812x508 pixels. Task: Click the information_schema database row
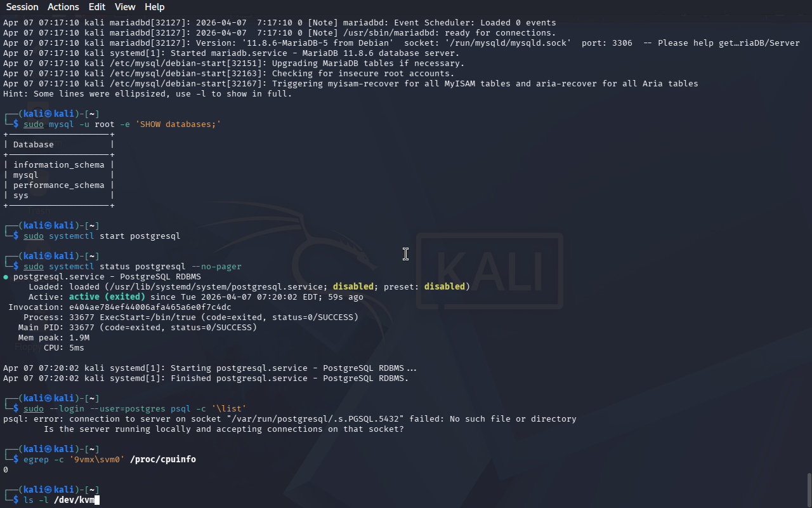(x=59, y=165)
